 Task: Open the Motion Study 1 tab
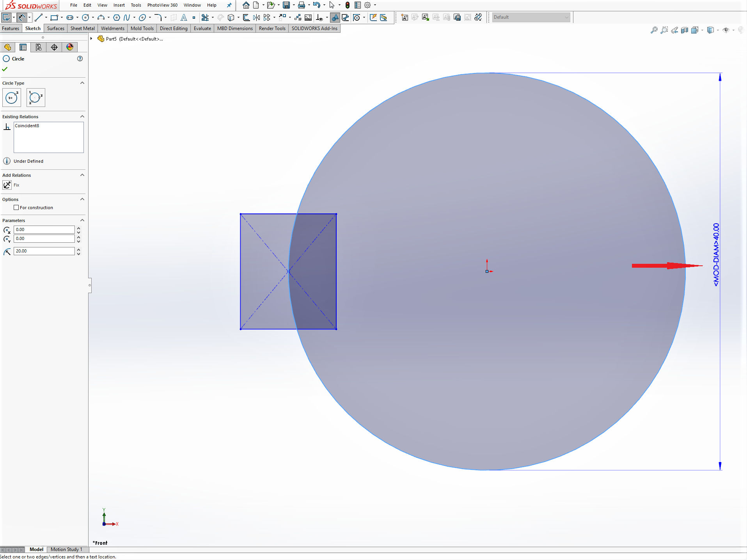pos(66,549)
